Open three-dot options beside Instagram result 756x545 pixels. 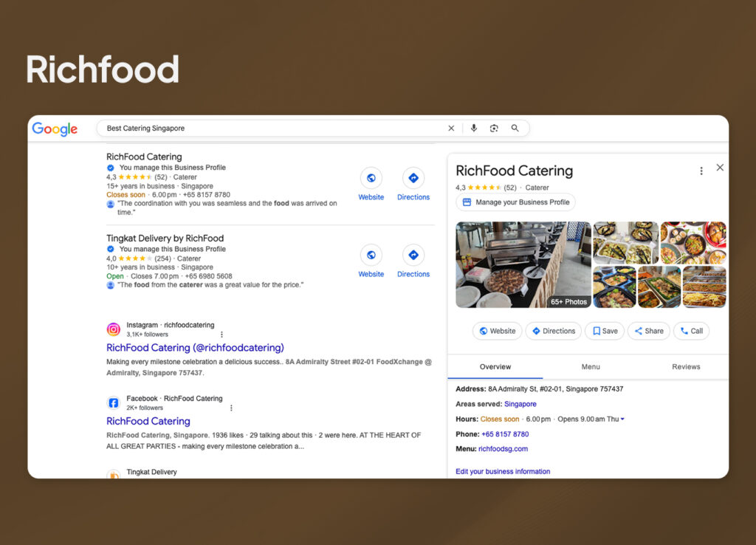[221, 335]
